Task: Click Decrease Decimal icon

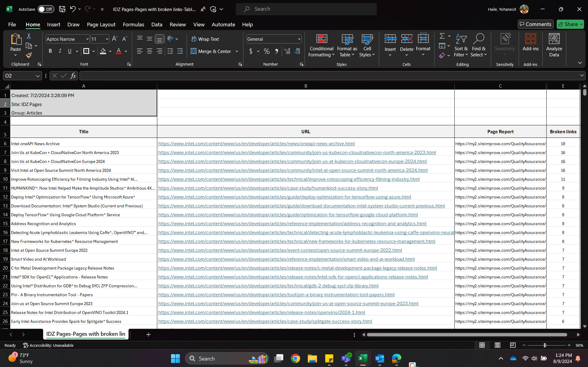Action: 297,51
